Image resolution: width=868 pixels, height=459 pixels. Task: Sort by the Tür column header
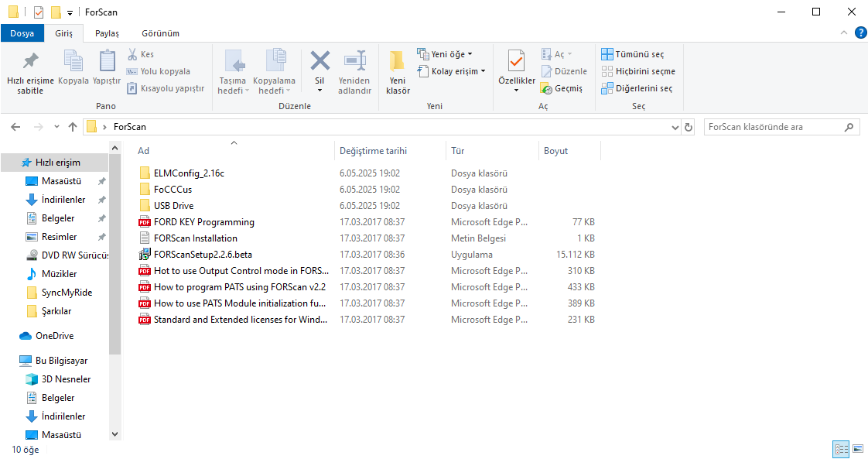tap(492, 151)
